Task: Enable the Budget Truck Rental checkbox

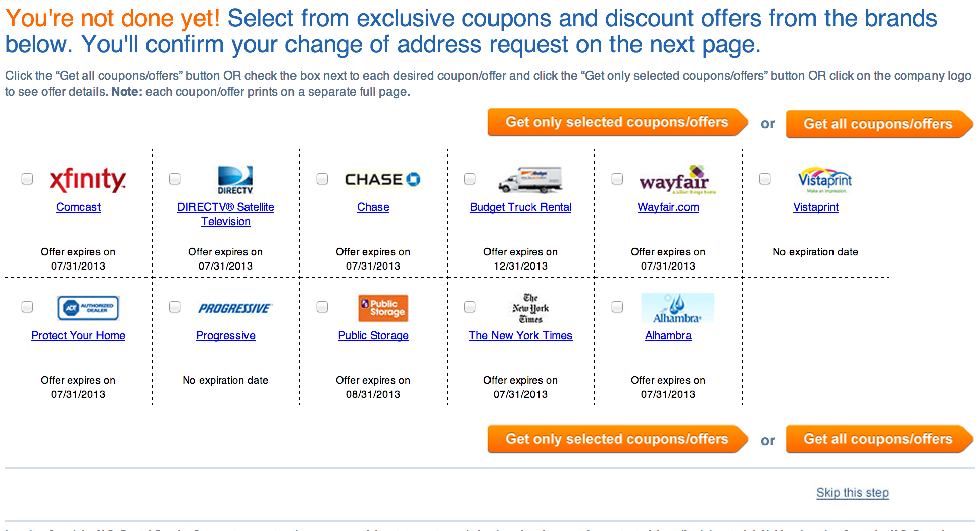Action: [x=470, y=179]
